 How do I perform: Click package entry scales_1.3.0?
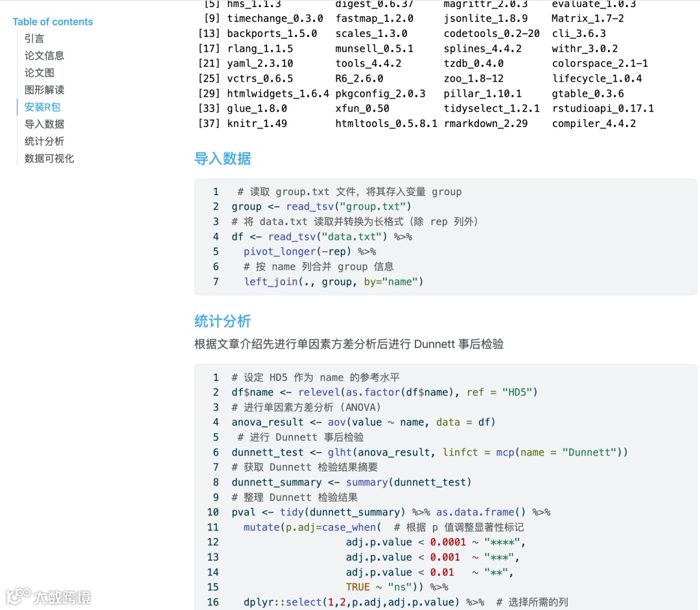[x=371, y=34]
